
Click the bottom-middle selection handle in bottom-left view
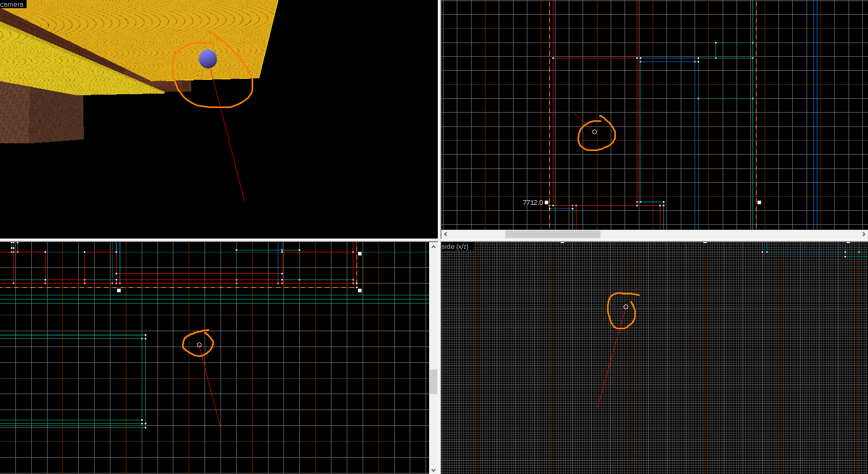119,290
